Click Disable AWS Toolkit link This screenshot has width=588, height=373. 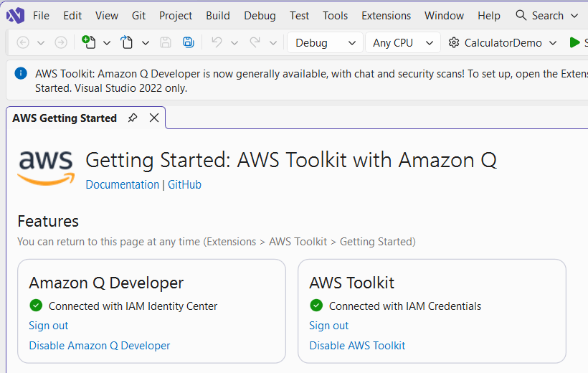(x=357, y=346)
